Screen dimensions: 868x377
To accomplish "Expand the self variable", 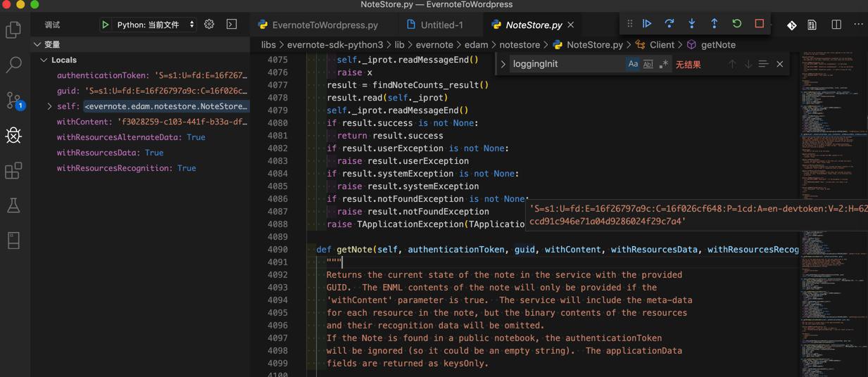I will coord(49,106).
